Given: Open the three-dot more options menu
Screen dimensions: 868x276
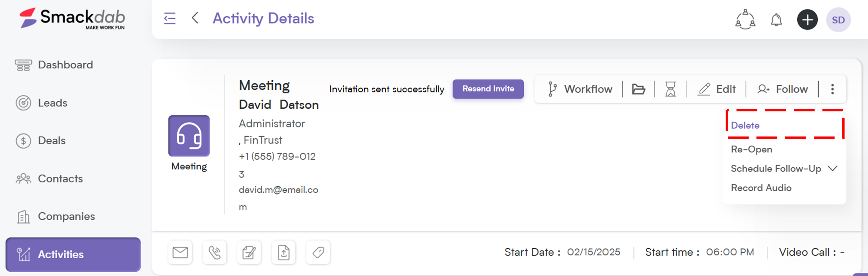Looking at the screenshot, I should 832,89.
